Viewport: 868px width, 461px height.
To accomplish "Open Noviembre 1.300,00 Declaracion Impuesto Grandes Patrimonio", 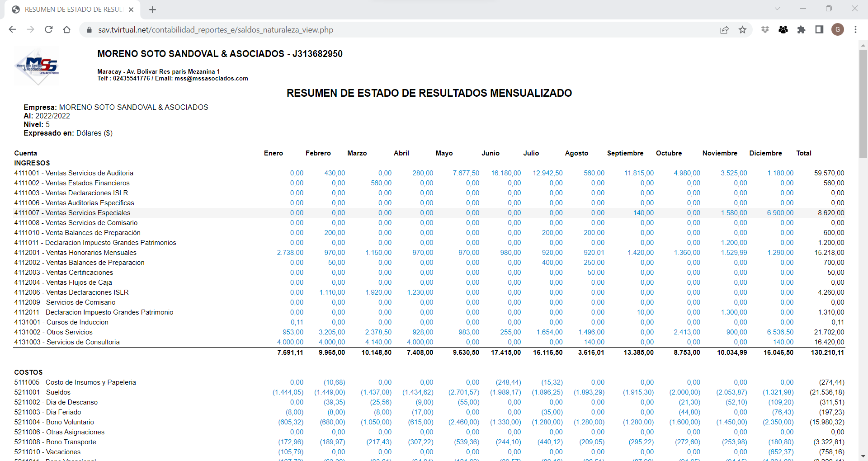I will click(x=734, y=312).
